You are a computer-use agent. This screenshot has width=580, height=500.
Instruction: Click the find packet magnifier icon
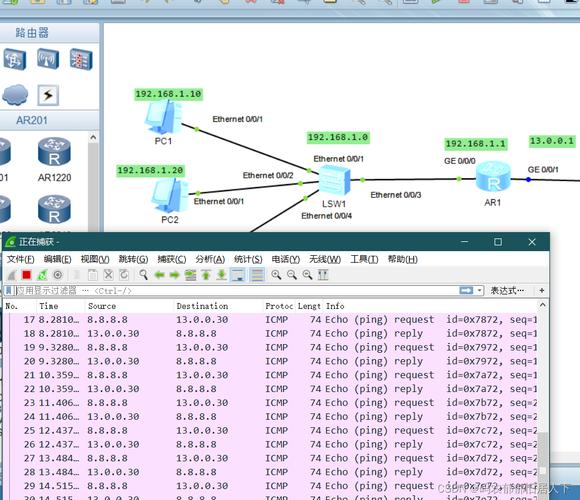tap(143, 275)
